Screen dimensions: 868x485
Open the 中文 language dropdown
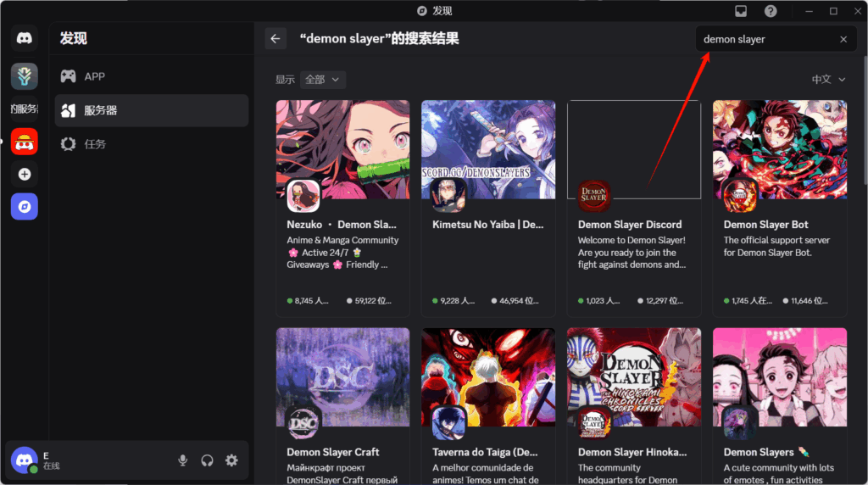point(828,80)
